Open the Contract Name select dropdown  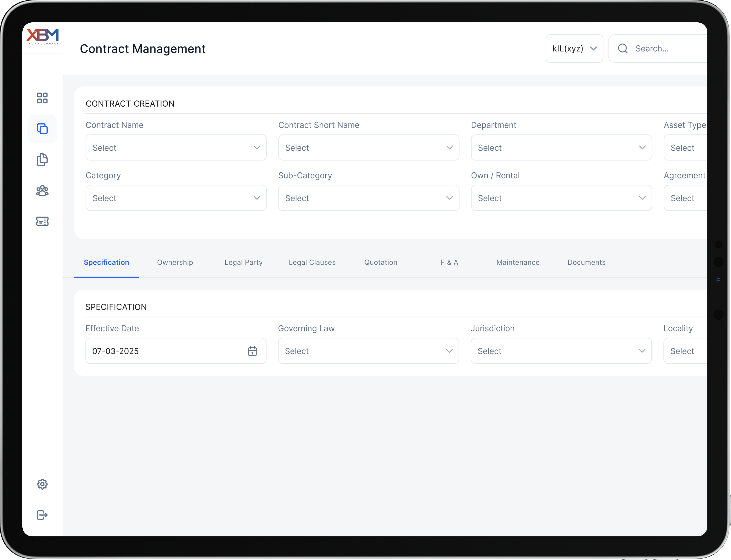176,148
